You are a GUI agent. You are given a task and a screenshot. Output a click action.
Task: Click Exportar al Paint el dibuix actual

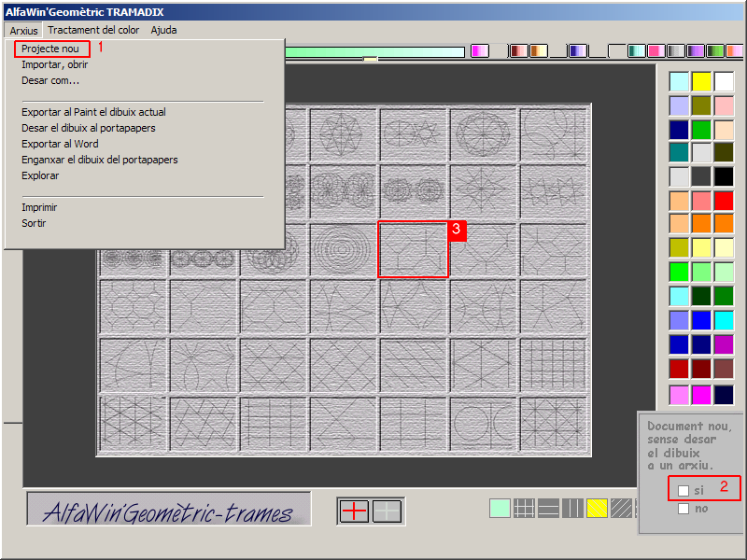(93, 112)
